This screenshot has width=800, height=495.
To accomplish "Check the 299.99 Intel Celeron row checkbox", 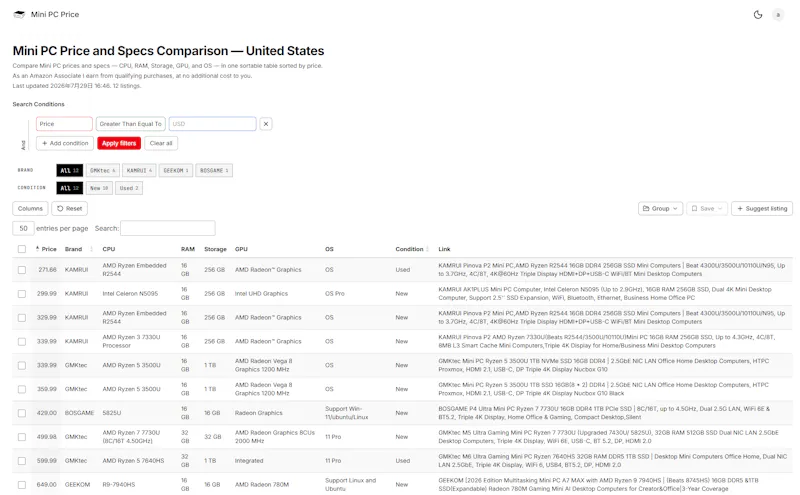I will coord(22,294).
